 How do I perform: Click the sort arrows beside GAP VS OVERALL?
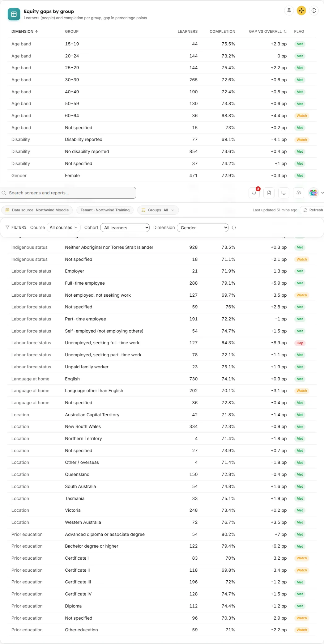tap(285, 32)
